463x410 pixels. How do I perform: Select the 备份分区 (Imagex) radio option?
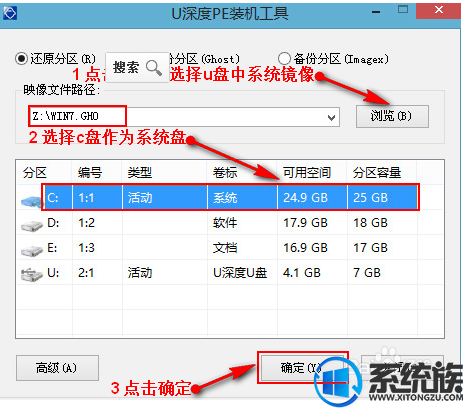click(284, 59)
